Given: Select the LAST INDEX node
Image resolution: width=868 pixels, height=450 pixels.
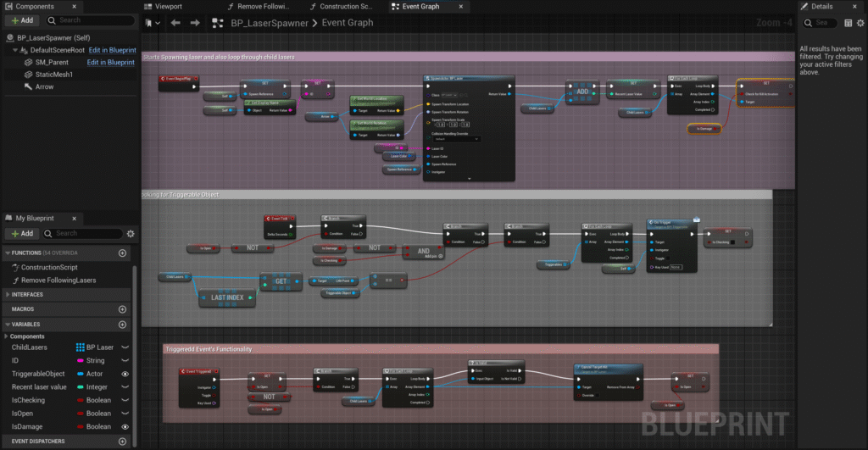Looking at the screenshot, I should (x=227, y=297).
